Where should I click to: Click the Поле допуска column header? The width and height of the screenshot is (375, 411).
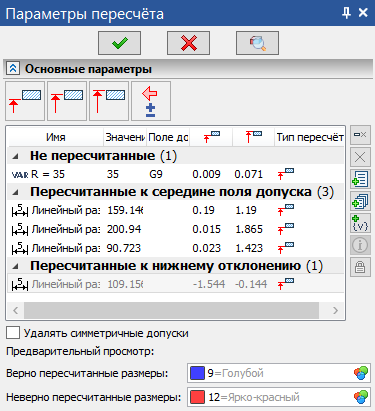pyautogui.click(x=168, y=137)
